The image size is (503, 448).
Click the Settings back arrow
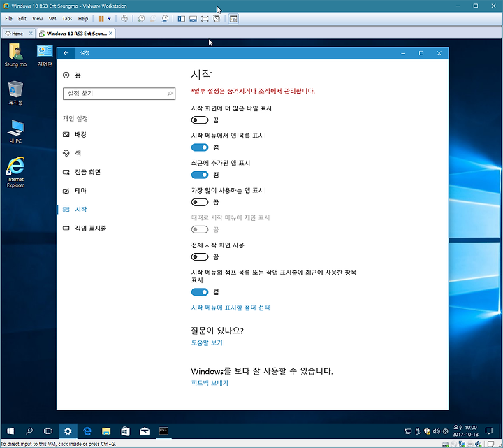(66, 53)
